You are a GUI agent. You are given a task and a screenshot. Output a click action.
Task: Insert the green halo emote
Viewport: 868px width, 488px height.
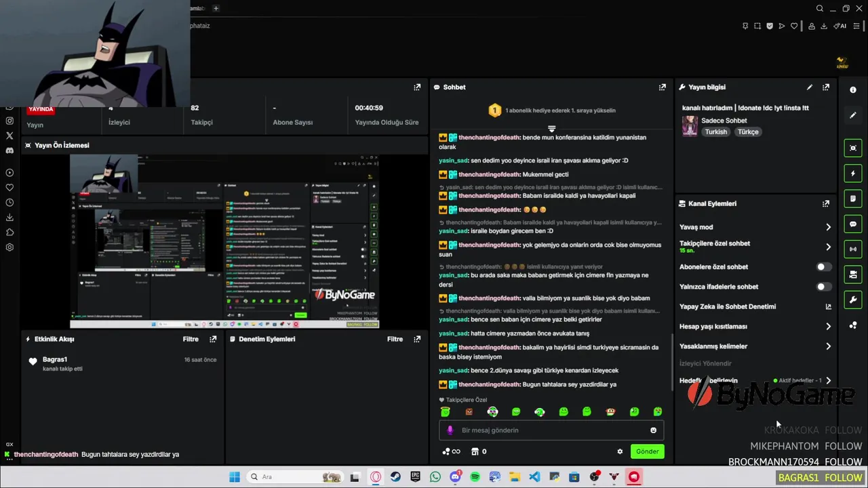446,411
